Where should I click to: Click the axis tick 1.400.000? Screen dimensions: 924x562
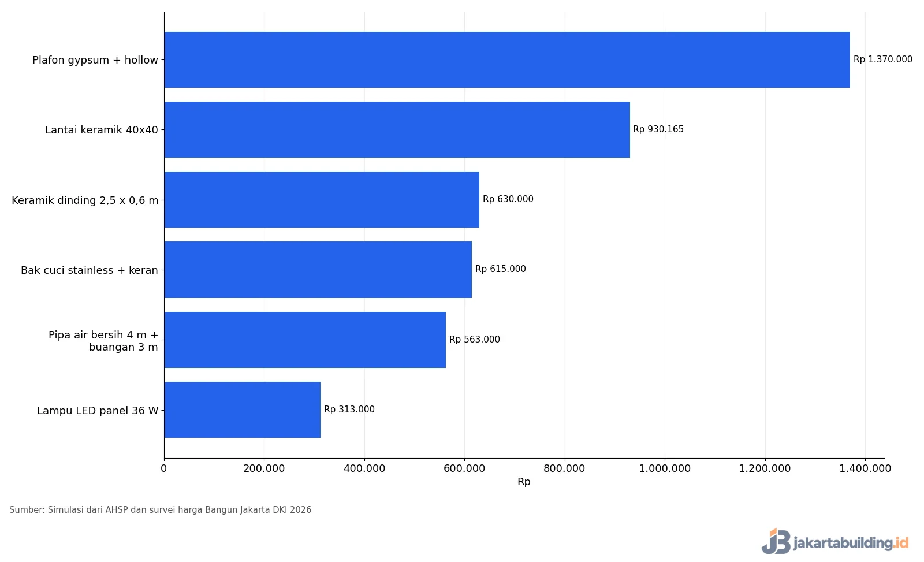click(x=865, y=468)
